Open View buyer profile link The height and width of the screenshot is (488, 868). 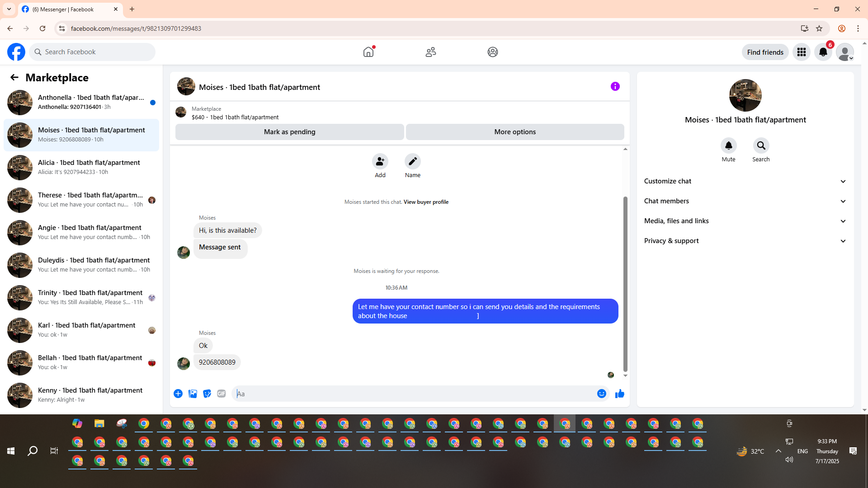coord(426,202)
